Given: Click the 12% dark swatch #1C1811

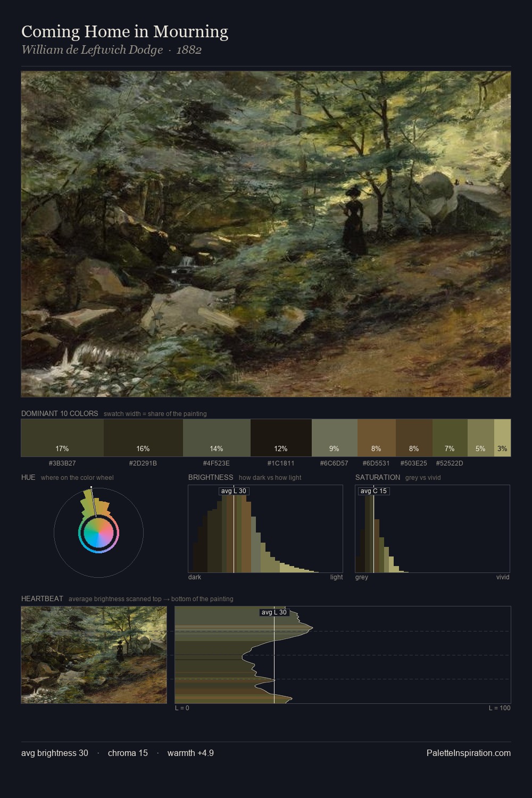Looking at the screenshot, I should (281, 438).
